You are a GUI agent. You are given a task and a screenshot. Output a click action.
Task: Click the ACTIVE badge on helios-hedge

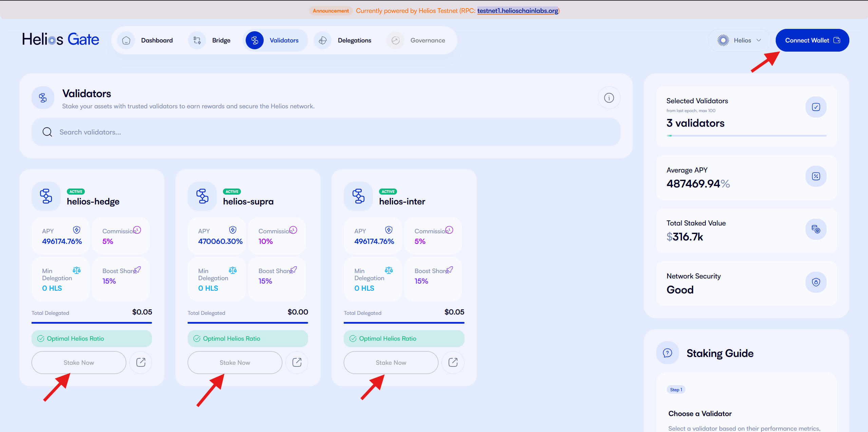click(x=76, y=192)
